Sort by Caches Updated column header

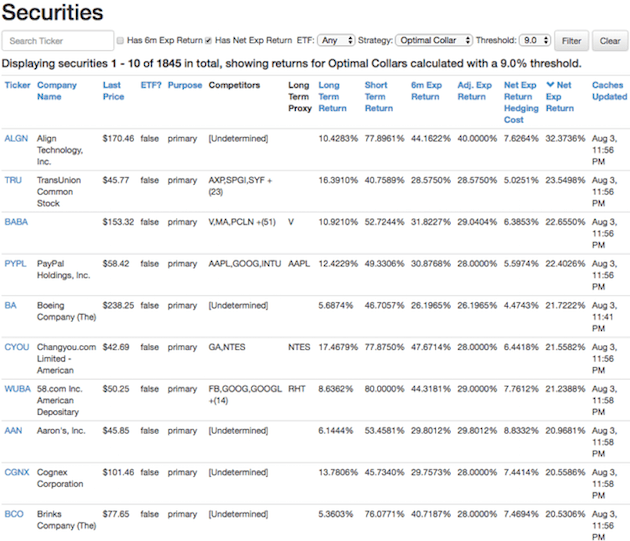609,91
